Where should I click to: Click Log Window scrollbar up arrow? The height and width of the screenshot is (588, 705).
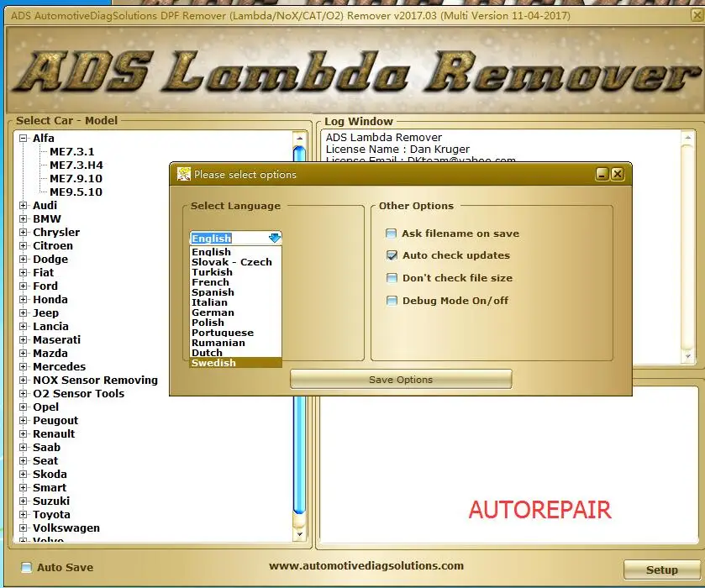pyautogui.click(x=687, y=137)
